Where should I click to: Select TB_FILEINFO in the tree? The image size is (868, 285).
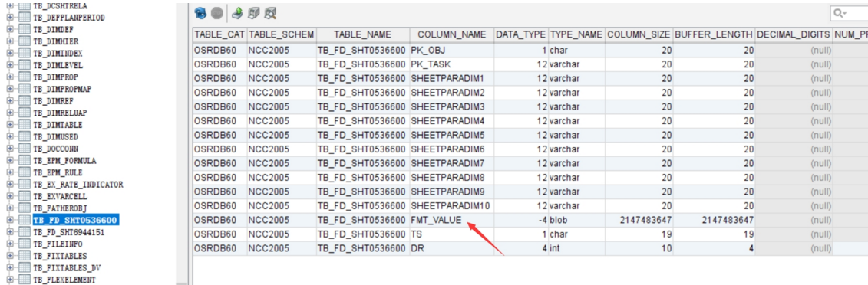[x=58, y=244]
